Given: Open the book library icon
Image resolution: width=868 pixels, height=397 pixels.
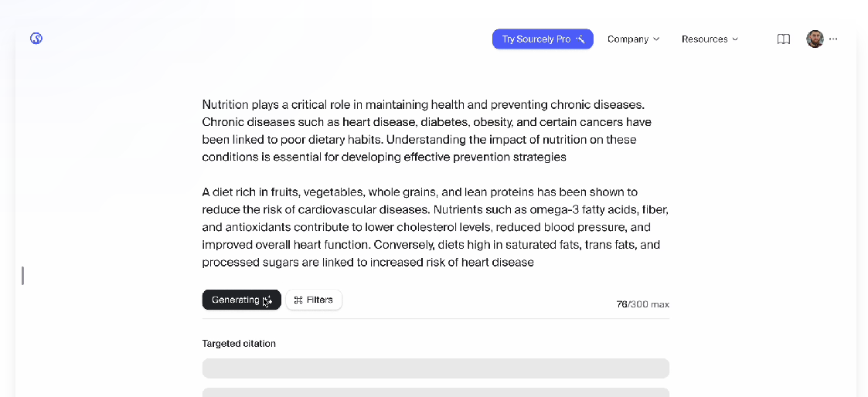Looking at the screenshot, I should coord(783,39).
